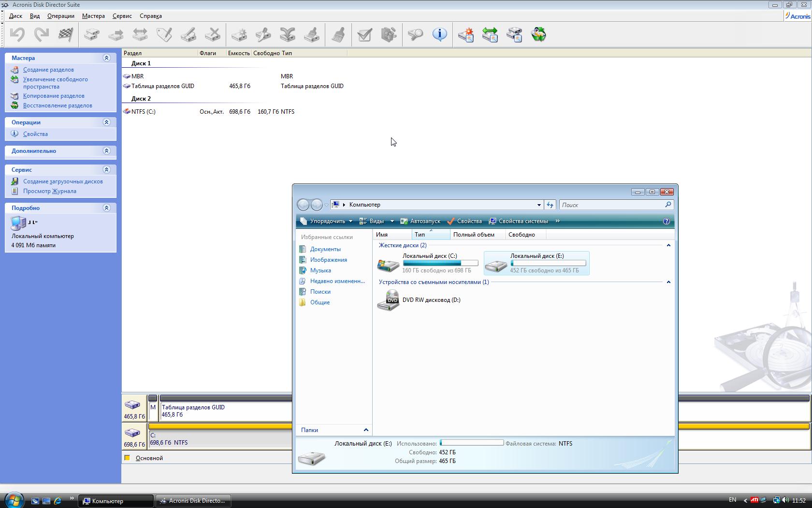Open the Виды dropdown arrow
The width and height of the screenshot is (812, 508).
pyautogui.click(x=392, y=221)
